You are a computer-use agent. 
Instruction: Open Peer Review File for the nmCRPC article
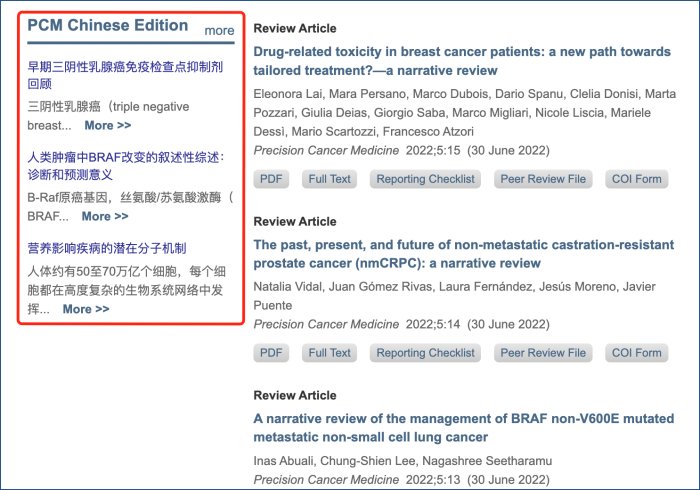click(x=543, y=353)
